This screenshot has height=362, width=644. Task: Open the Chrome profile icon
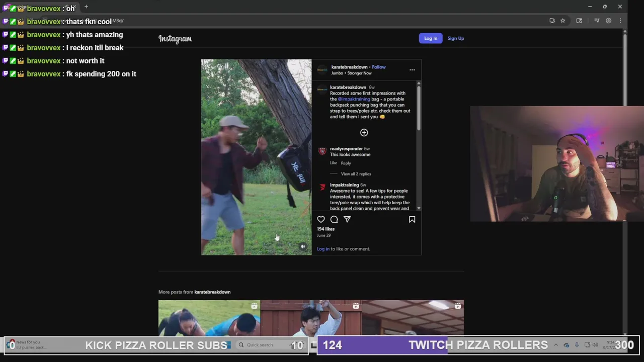(609, 21)
